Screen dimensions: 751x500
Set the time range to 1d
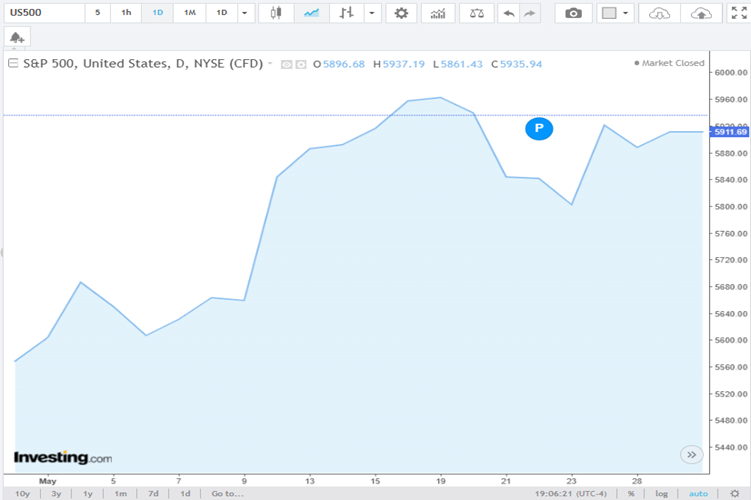click(185, 493)
